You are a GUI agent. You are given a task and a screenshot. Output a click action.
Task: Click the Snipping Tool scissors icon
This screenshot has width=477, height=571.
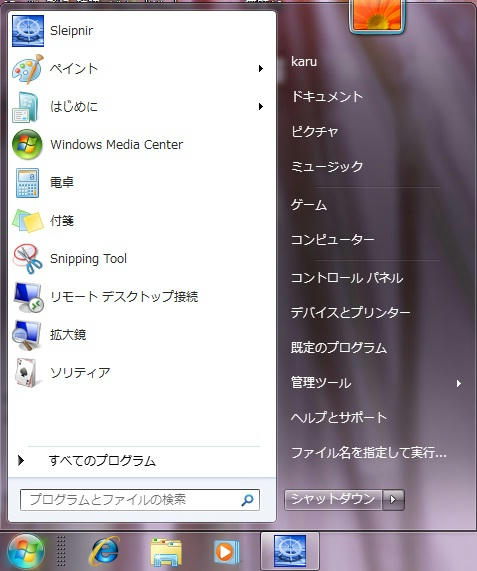point(28,259)
